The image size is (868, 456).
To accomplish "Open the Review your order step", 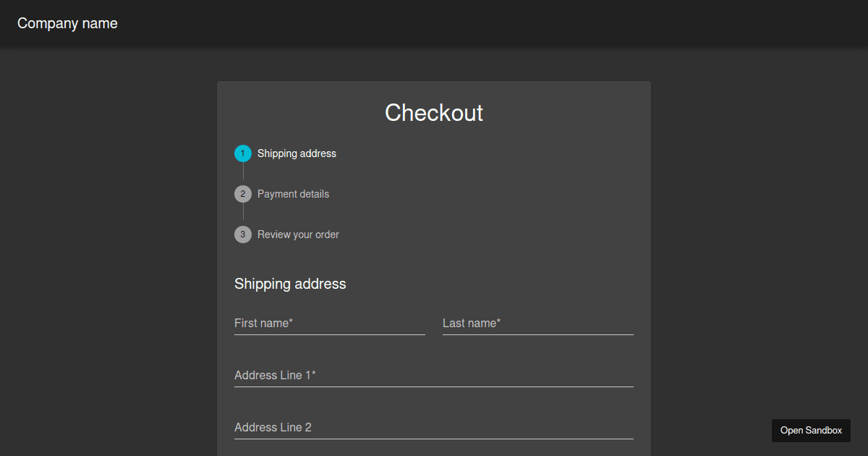I will (299, 235).
